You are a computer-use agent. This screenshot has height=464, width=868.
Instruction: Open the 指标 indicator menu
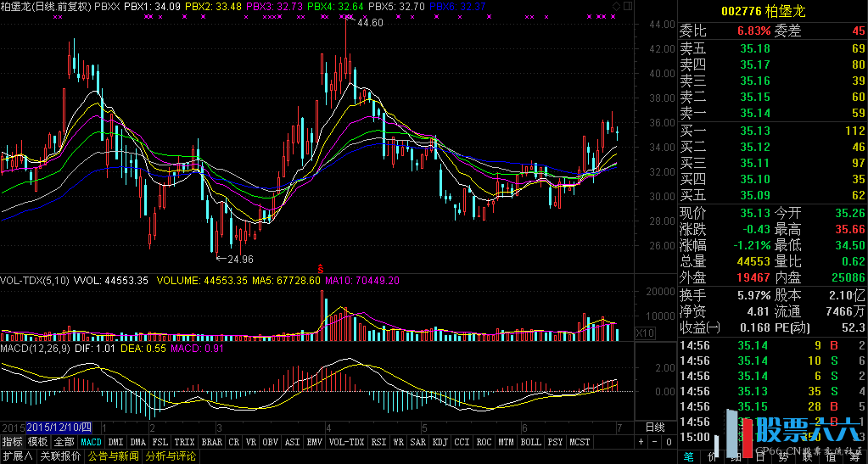(12, 442)
